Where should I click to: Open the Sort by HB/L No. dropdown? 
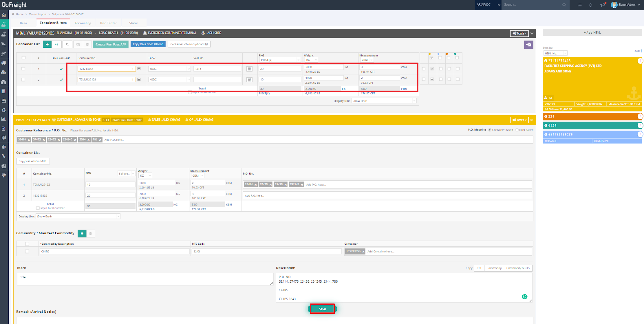555,53
